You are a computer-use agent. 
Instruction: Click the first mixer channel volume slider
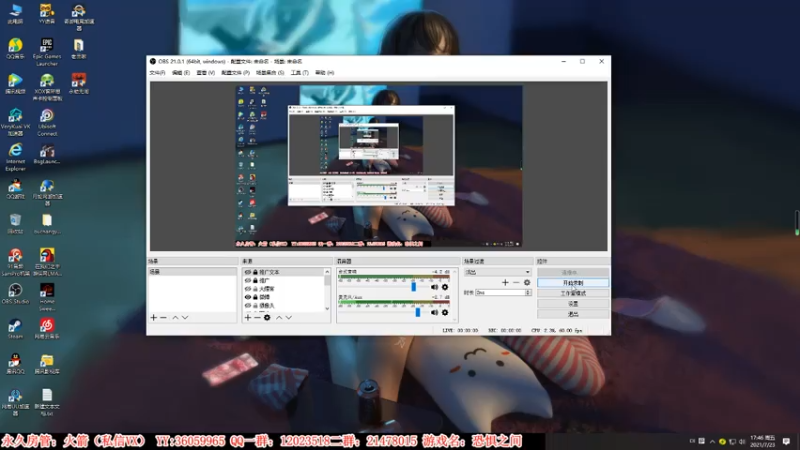pyautogui.click(x=414, y=287)
